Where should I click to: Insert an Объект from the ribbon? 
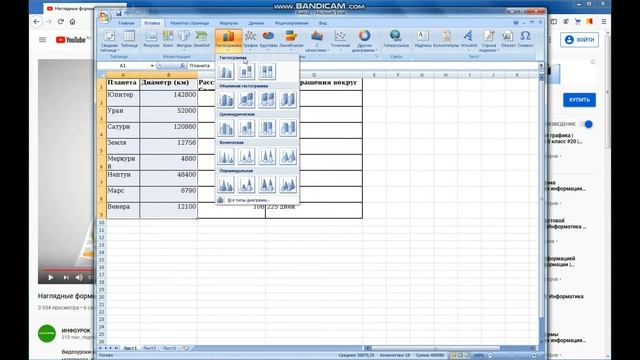click(508, 39)
